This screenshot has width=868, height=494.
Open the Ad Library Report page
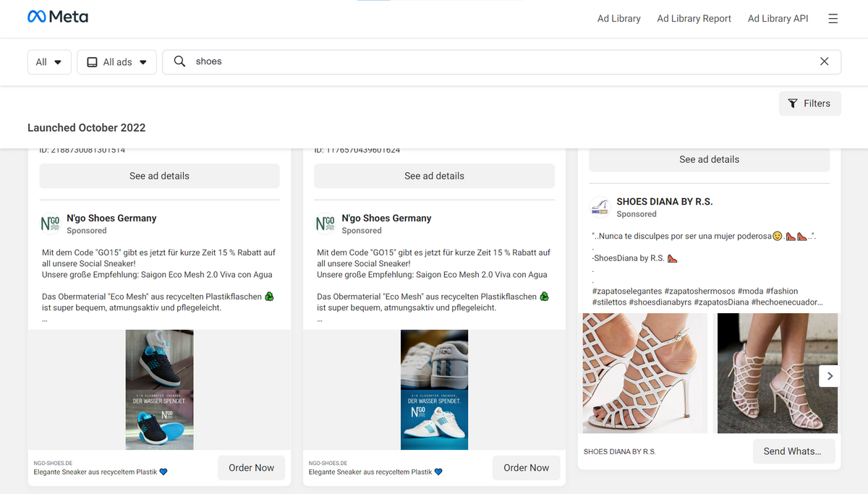pyautogui.click(x=694, y=18)
